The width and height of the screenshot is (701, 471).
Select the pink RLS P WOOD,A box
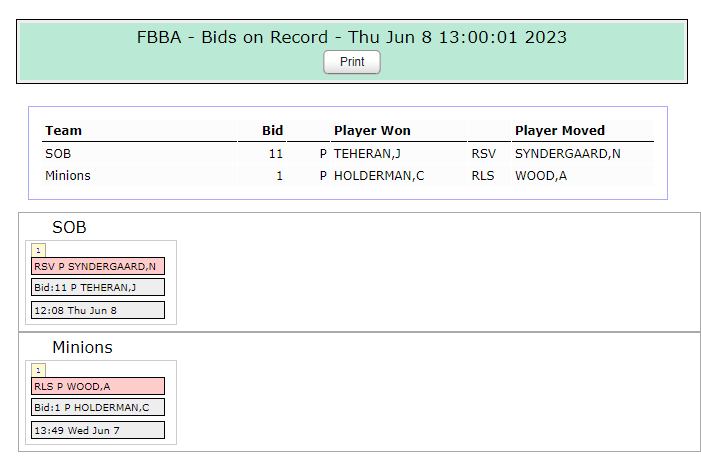[x=98, y=386]
